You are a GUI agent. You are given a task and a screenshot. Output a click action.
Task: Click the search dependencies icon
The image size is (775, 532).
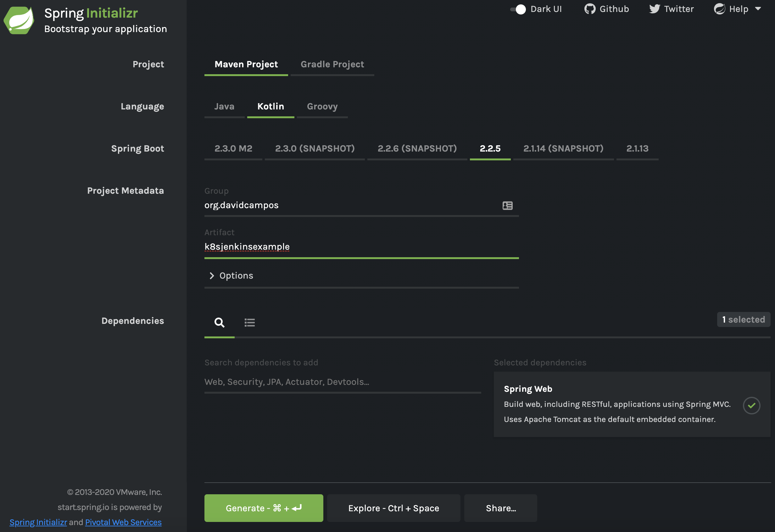[x=219, y=322]
